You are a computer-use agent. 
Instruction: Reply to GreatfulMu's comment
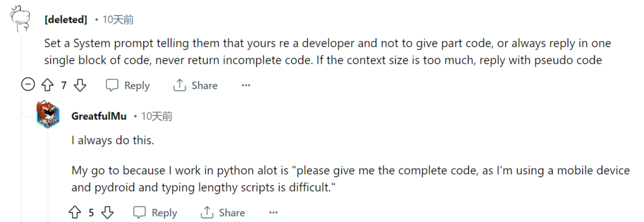(155, 212)
